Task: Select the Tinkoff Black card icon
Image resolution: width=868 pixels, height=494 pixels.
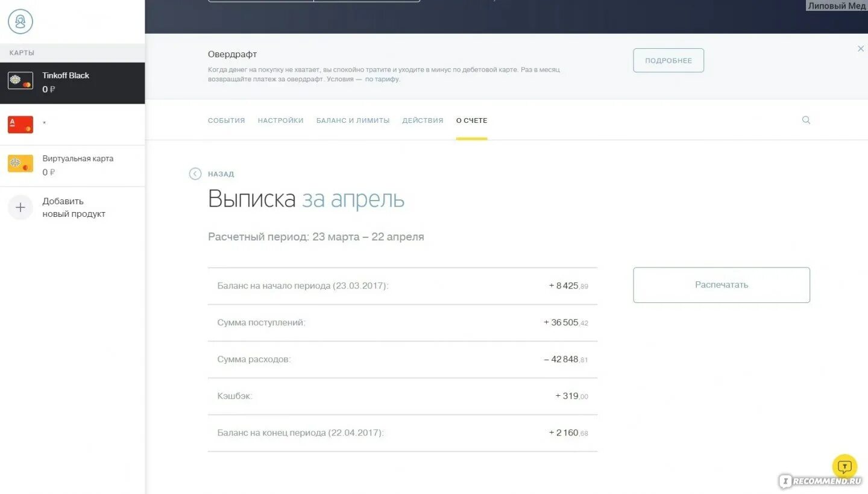Action: coord(20,81)
